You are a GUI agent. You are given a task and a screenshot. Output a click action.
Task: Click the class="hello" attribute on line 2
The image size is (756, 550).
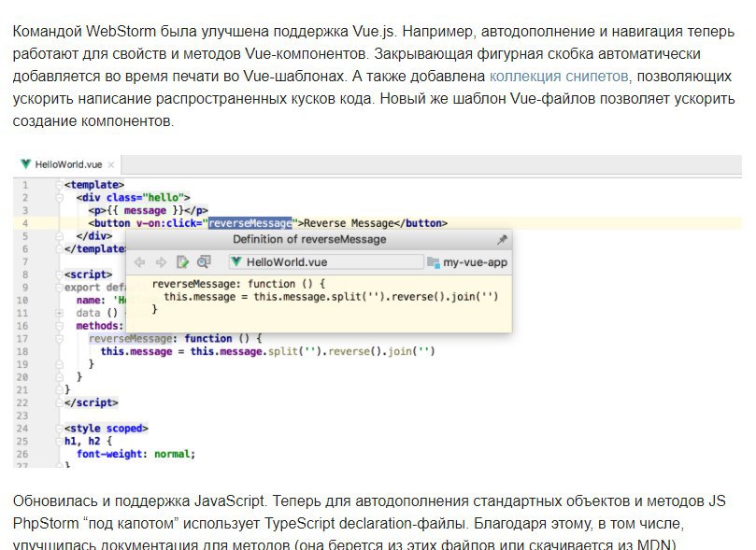pyautogui.click(x=145, y=197)
